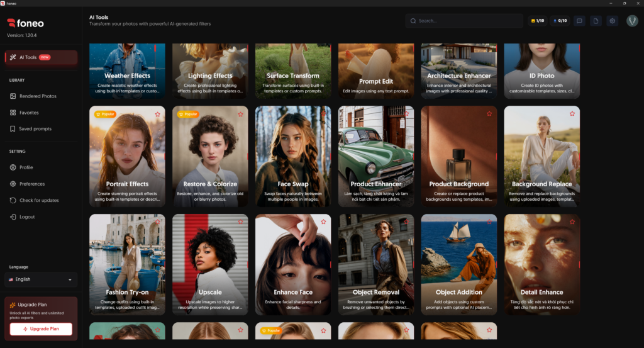644x348 pixels.
Task: Click the Saved prompts bookmark icon
Action: 13,128
